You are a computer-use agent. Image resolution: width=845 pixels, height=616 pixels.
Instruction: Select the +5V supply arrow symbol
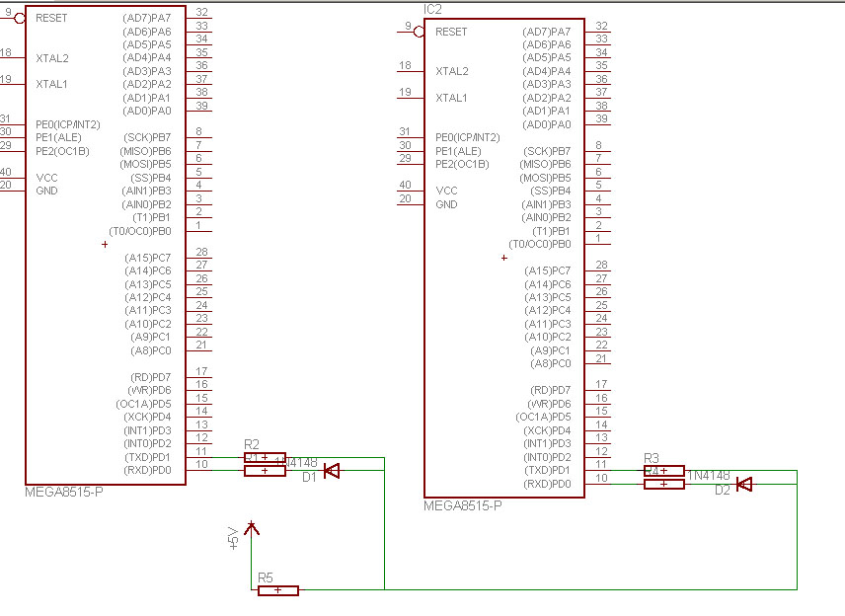[x=251, y=528]
